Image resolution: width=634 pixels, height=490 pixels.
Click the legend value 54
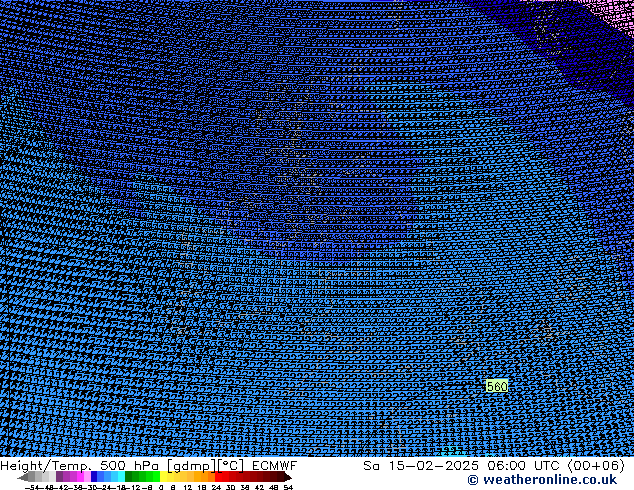(288, 488)
